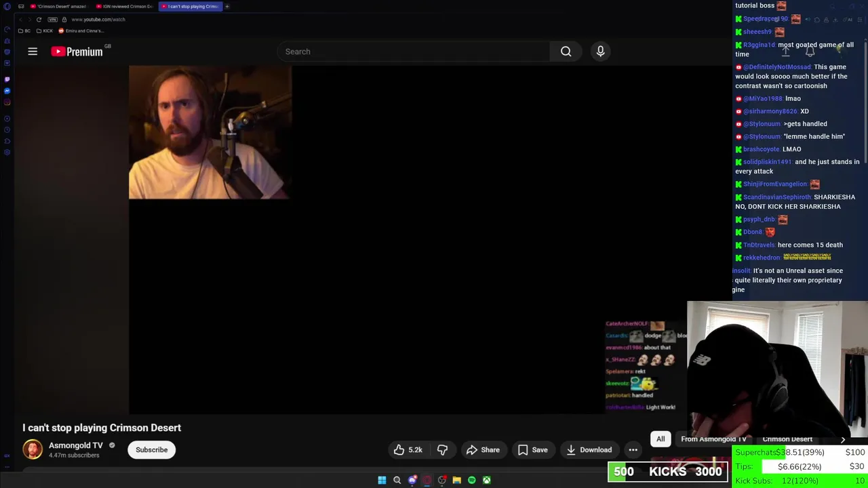
Task: Open Discord from the taskbar
Action: pos(412,480)
